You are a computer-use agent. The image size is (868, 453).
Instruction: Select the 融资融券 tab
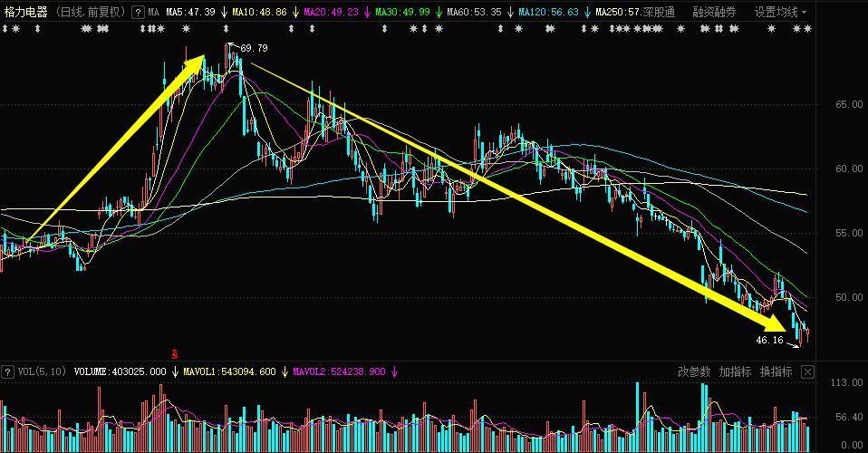(714, 13)
